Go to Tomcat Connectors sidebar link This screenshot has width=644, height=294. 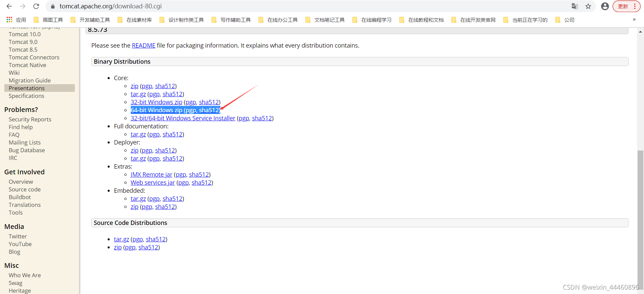pos(34,57)
